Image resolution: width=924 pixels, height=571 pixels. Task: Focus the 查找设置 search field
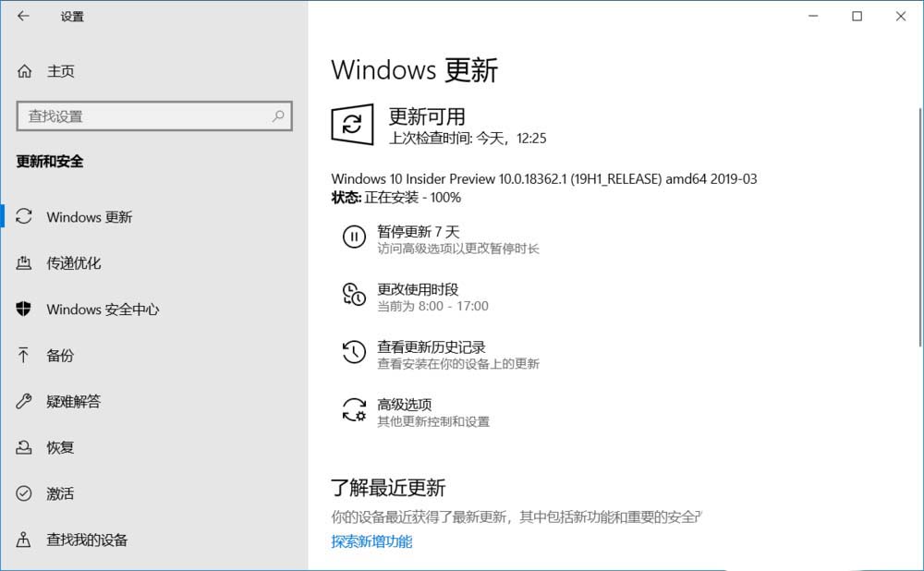pos(154,116)
